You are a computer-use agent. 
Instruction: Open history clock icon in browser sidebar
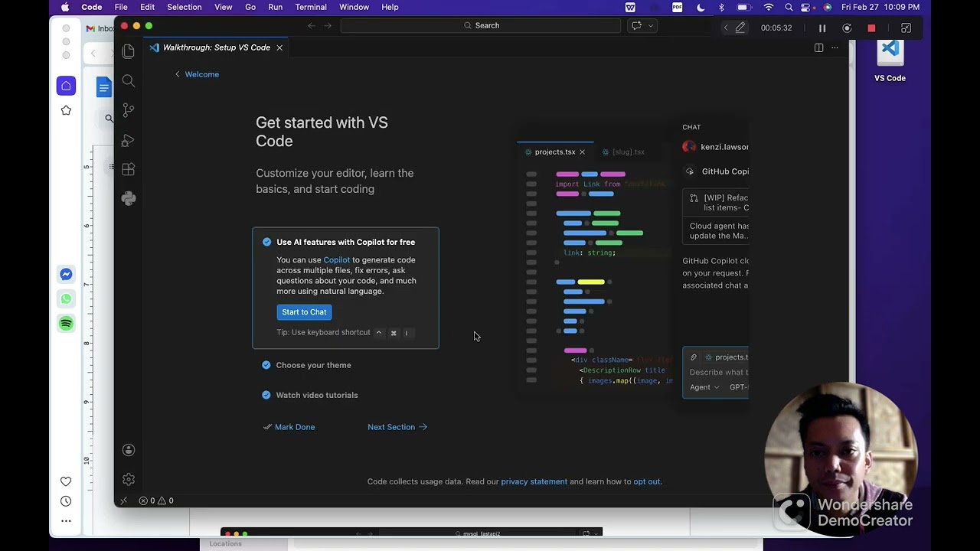(66, 501)
